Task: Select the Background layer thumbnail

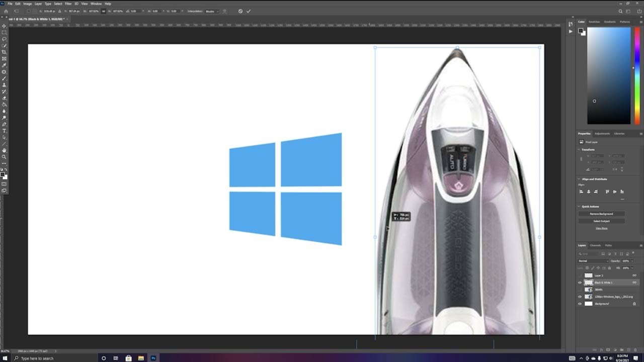Action: coord(588,304)
